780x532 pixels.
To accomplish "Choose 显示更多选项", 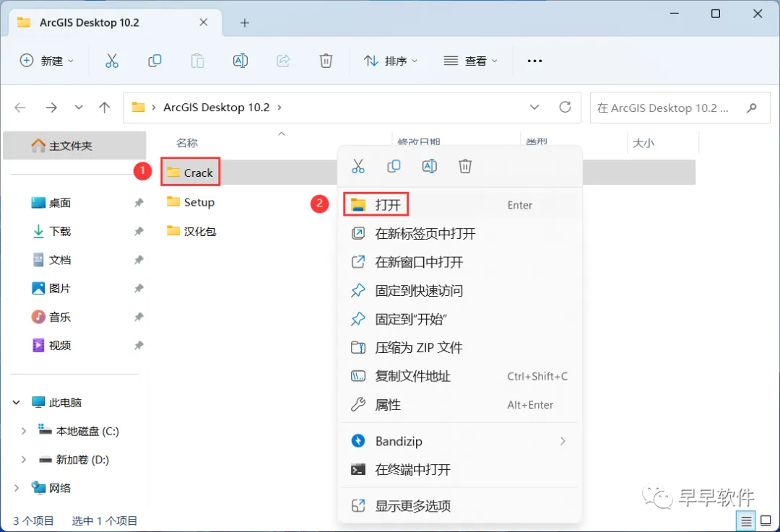I will tap(460, 506).
